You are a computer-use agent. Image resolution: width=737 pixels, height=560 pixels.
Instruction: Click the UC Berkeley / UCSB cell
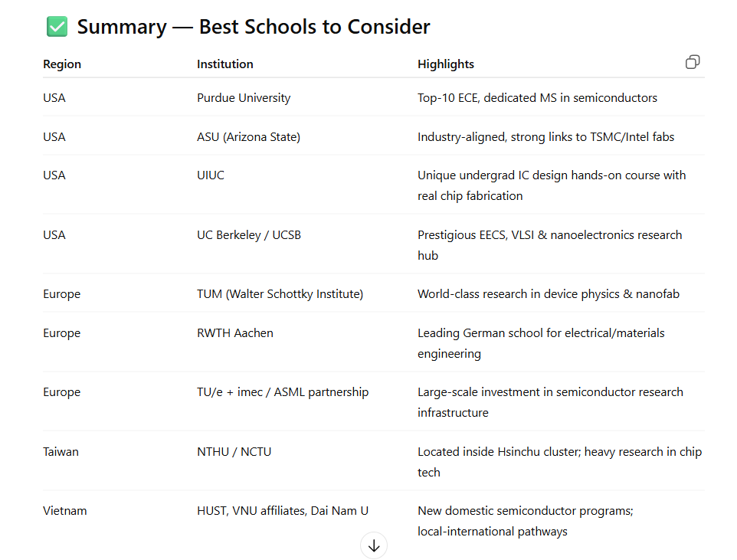pyautogui.click(x=249, y=235)
